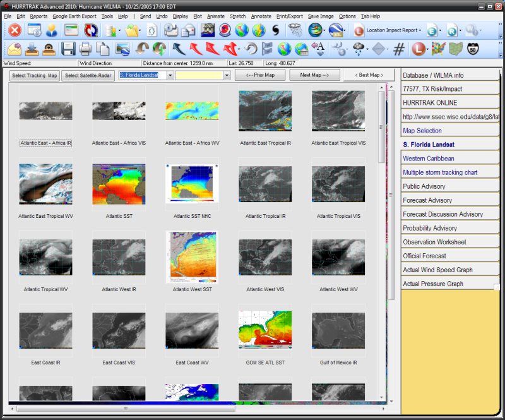Screen dimensions: 505x420
Task: Click the red L Location Impact Report icon
Action: coord(359,30)
